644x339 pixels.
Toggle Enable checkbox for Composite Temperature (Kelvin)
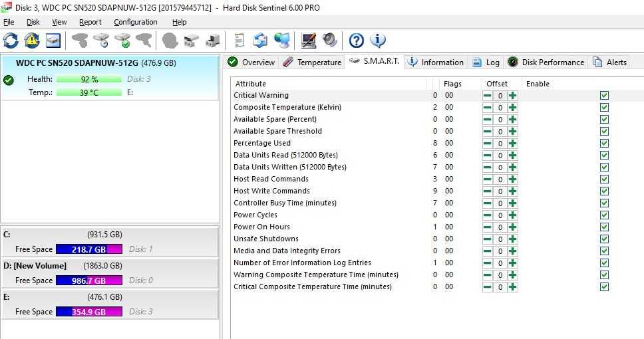click(604, 108)
